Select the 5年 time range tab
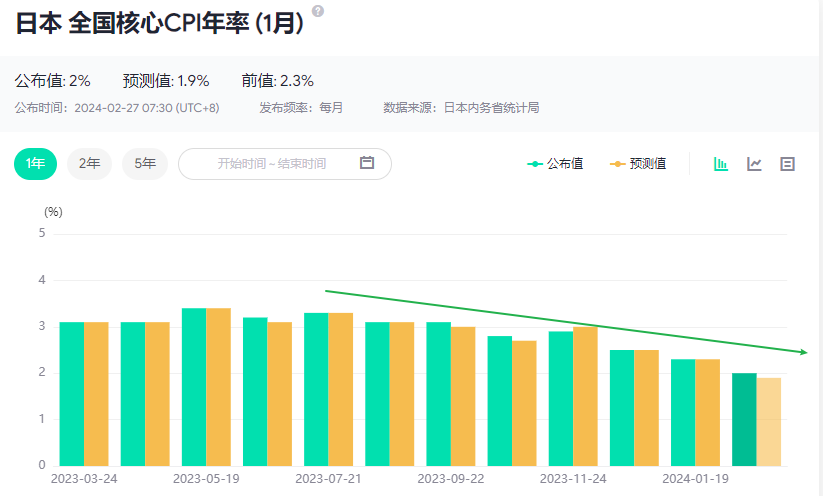The image size is (823, 496). [x=145, y=164]
